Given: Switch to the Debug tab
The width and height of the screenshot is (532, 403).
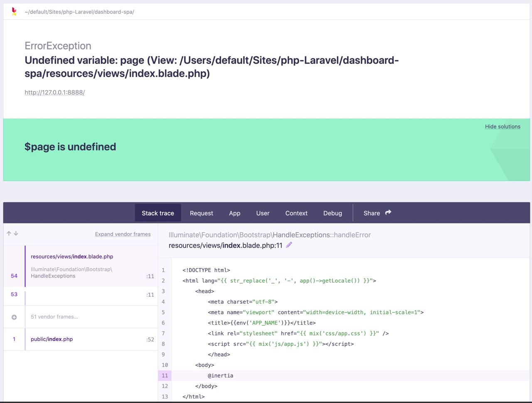Looking at the screenshot, I should [332, 213].
